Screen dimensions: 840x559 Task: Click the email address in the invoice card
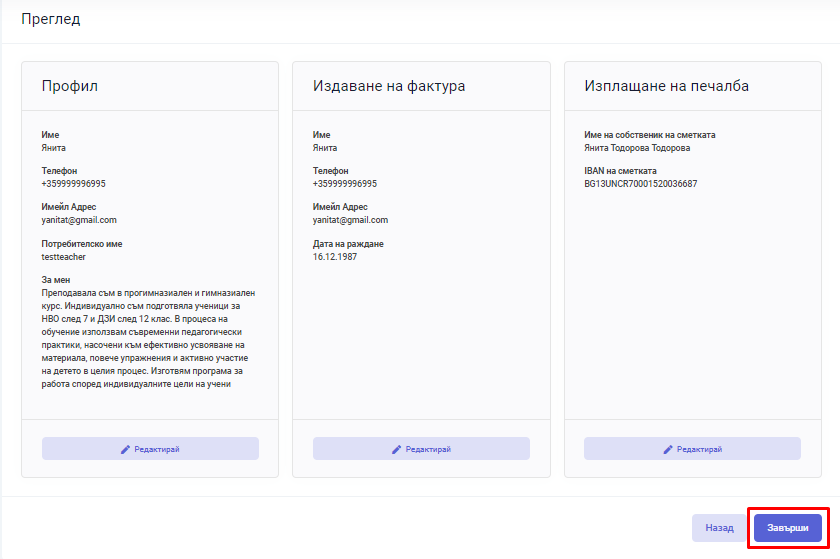[x=350, y=220]
